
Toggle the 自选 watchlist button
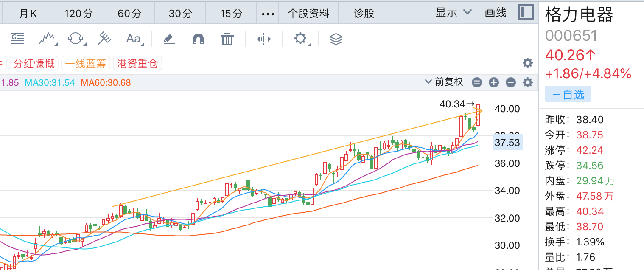click(x=568, y=95)
